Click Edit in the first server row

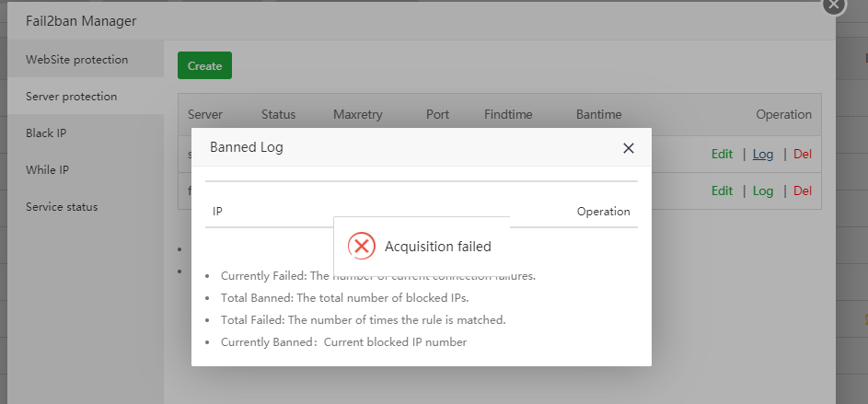click(x=722, y=155)
